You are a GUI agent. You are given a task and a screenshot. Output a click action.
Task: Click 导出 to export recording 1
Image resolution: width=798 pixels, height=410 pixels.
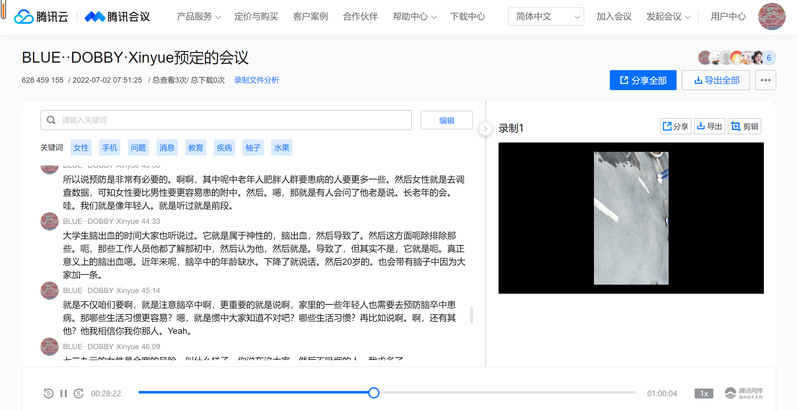tap(709, 127)
